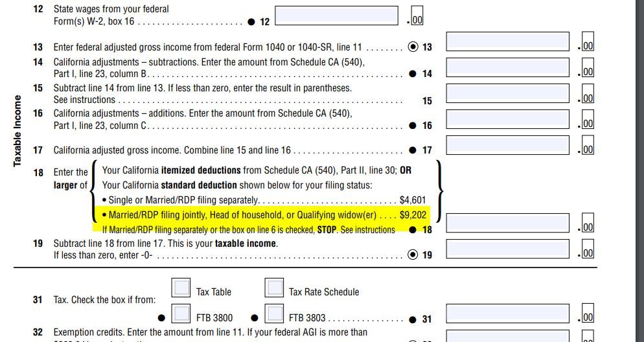644x342 pixels.
Task: Click the cents box beside line 31
Action: [588, 313]
